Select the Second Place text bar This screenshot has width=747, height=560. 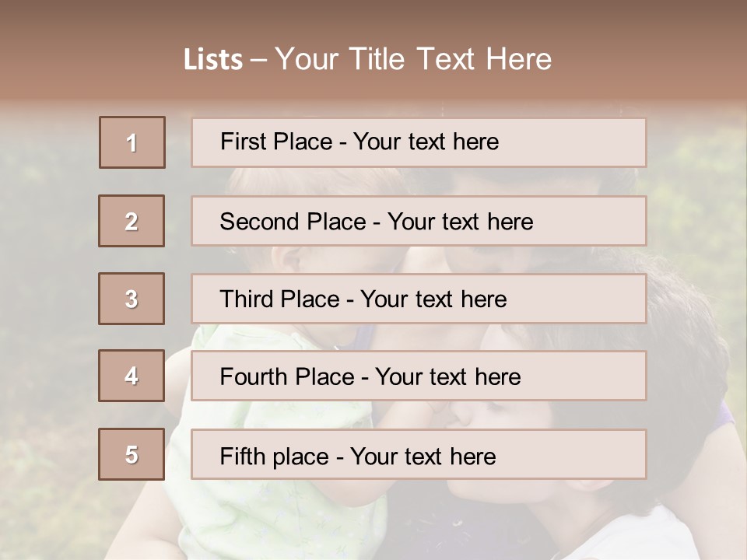[419, 221]
